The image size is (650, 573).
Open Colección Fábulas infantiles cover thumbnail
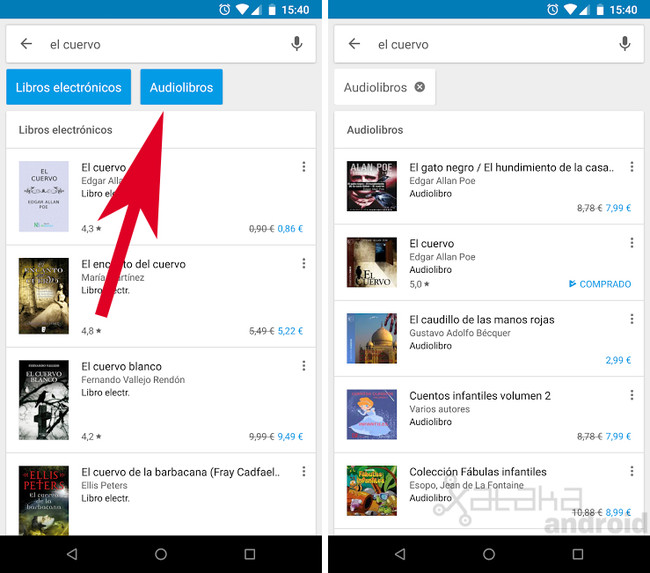[x=372, y=490]
